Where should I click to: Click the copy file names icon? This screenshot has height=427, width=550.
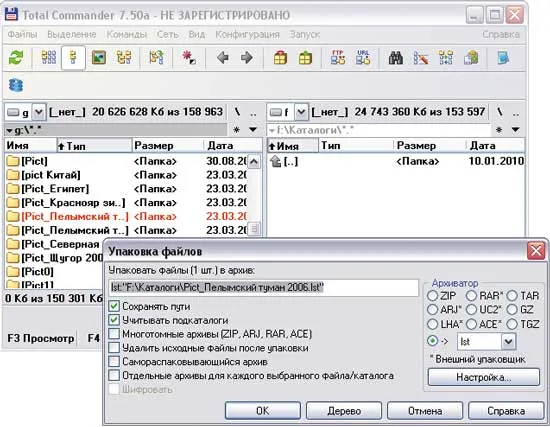click(471, 58)
